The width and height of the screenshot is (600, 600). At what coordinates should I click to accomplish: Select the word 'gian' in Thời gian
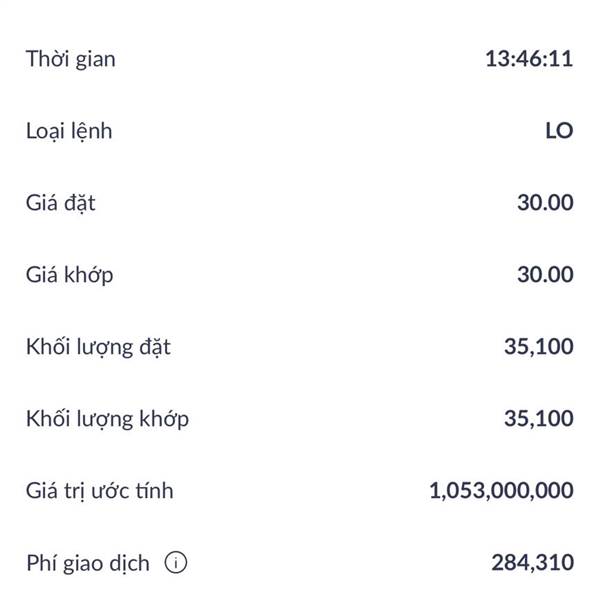pyautogui.click(x=95, y=61)
